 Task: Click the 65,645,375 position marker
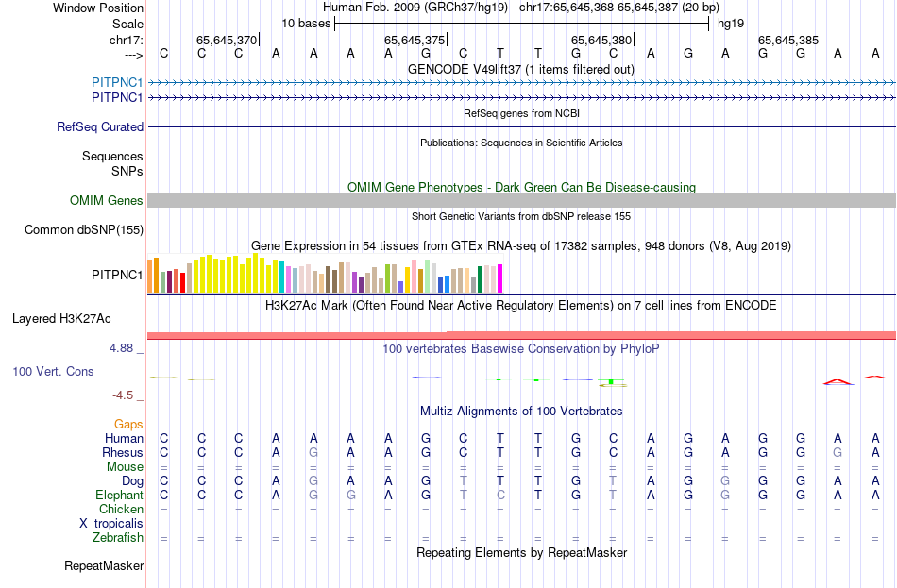(x=415, y=40)
